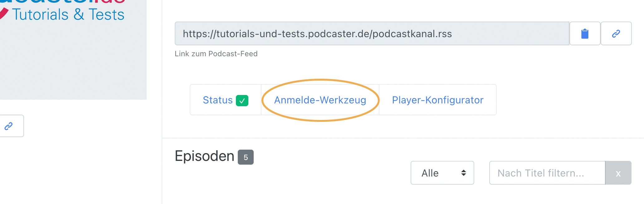
Task: Click the Episoden heading
Action: tap(204, 156)
